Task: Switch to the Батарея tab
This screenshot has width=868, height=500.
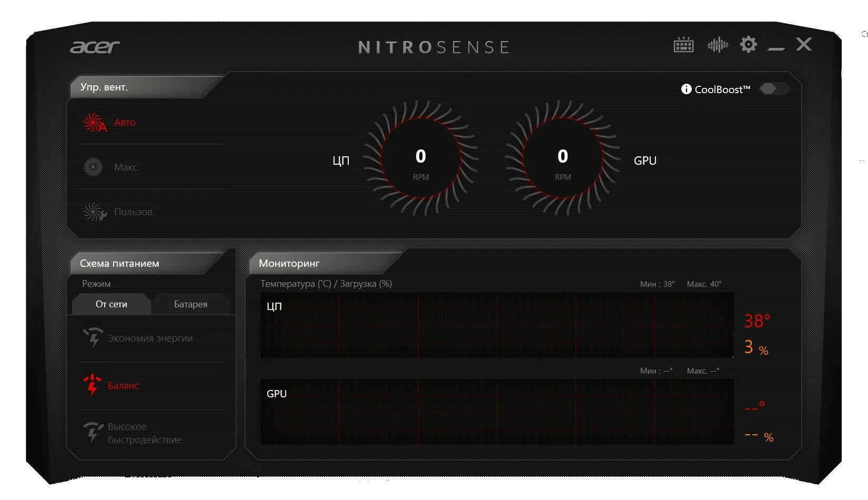Action: pos(190,304)
